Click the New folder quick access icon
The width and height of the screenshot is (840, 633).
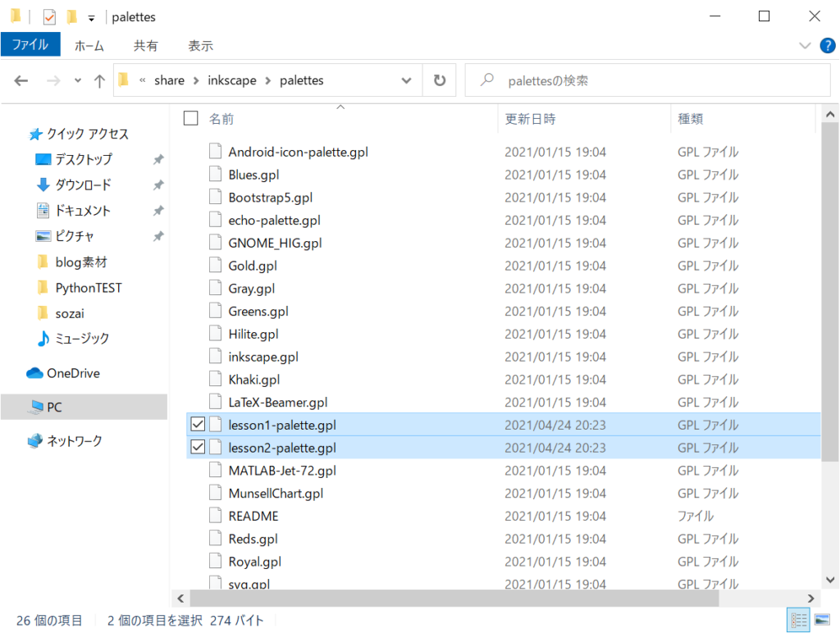pos(71,17)
